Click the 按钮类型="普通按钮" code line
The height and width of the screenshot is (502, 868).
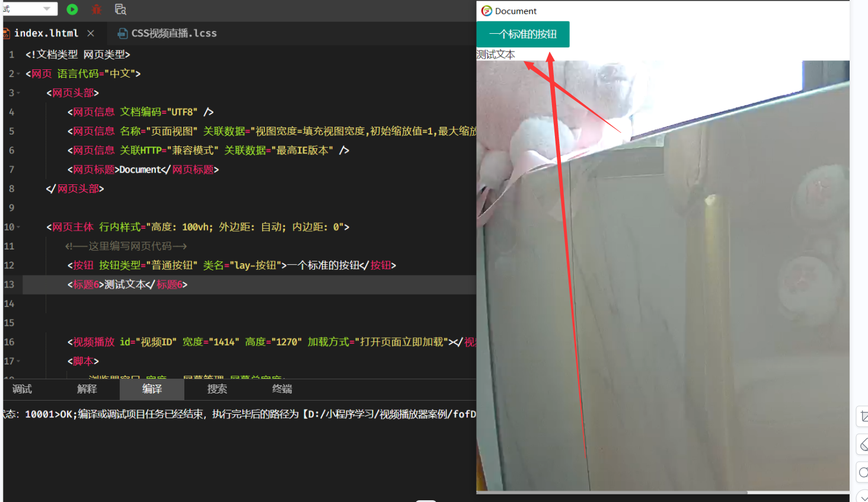232,266
